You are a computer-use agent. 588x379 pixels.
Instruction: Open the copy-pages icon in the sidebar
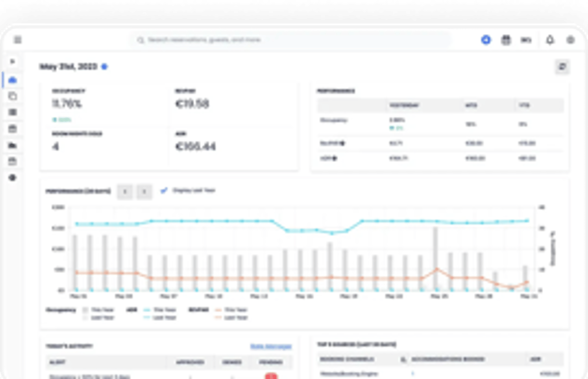[12, 96]
